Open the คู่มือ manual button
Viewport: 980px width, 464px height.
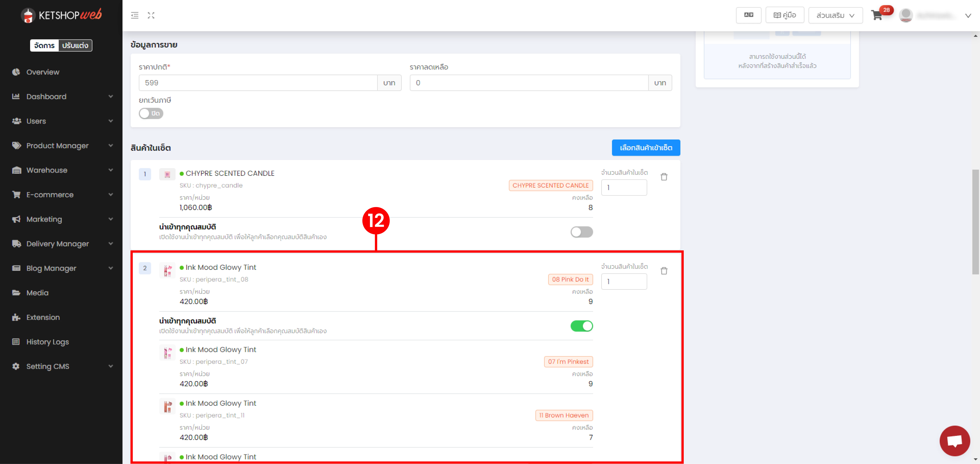tap(785, 15)
